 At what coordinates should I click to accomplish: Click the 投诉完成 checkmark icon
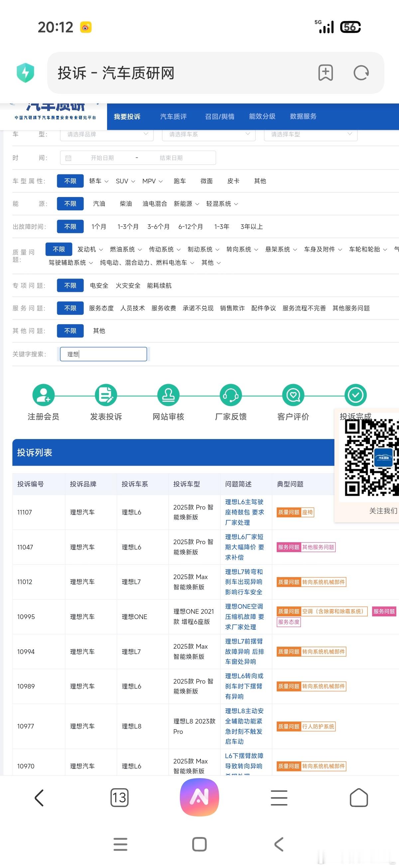[x=355, y=395]
